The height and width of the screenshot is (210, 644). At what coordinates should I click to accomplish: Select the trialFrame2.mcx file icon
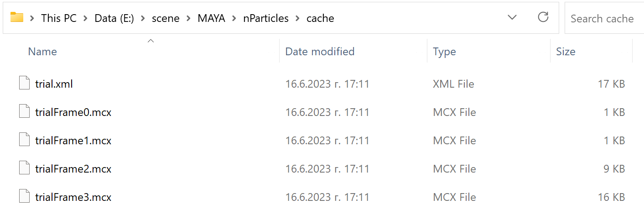24,169
